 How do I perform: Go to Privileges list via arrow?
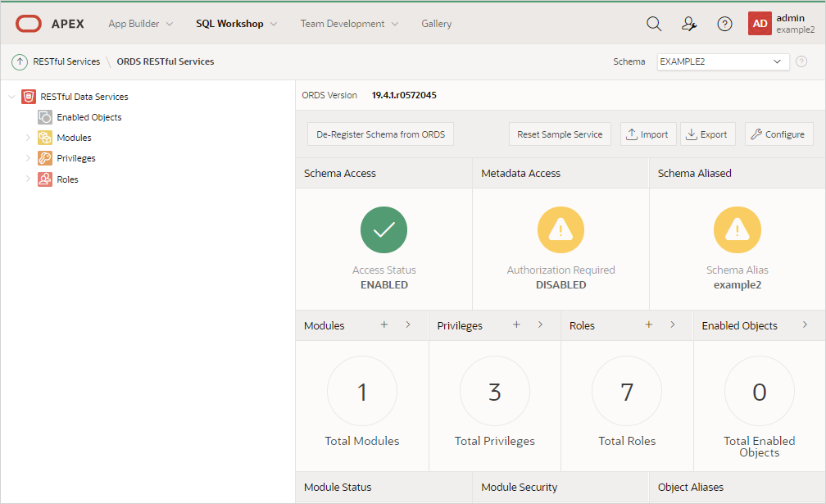(540, 325)
